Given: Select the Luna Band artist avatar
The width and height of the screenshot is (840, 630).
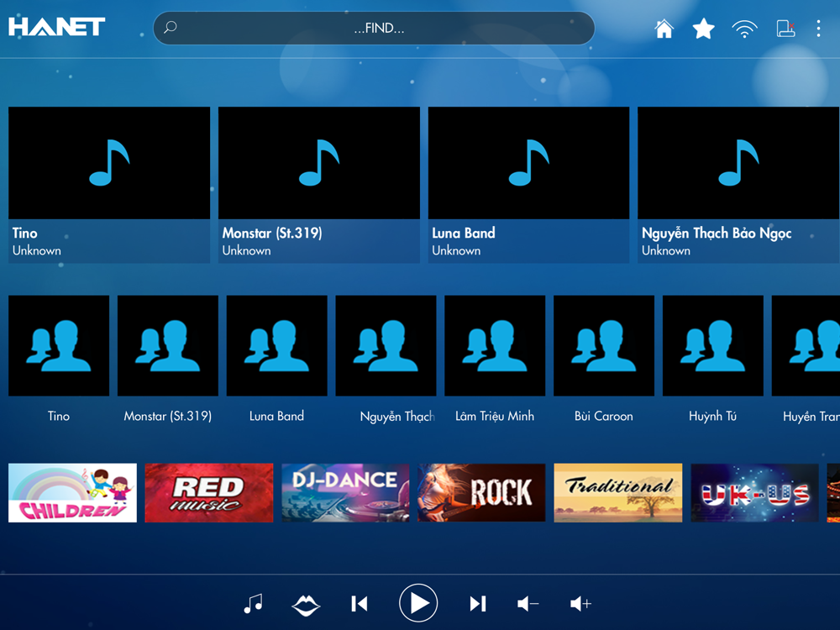Looking at the screenshot, I should click(277, 345).
